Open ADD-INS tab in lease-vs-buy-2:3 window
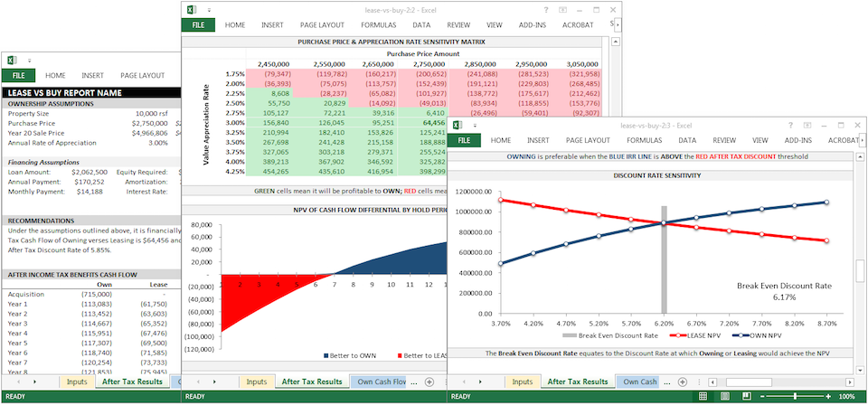The height and width of the screenshot is (405, 868). [x=798, y=140]
